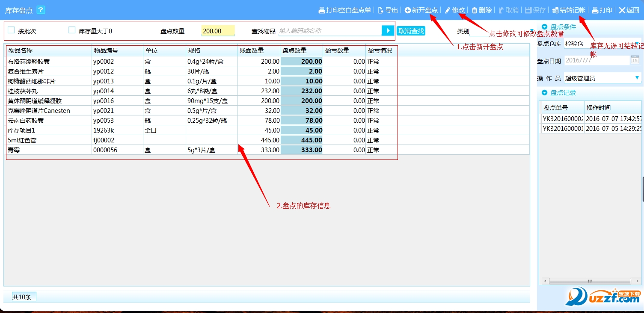Collapse the 盘点条件 section

pyautogui.click(x=544, y=27)
